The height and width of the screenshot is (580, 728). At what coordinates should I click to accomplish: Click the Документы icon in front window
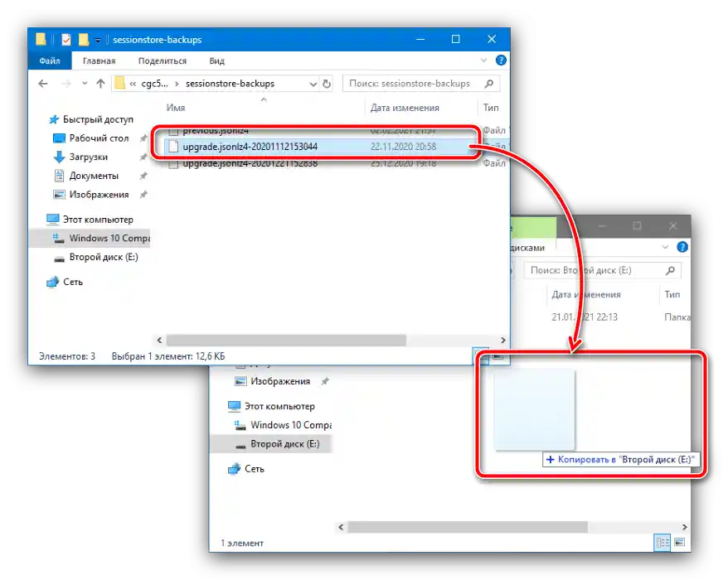(59, 176)
